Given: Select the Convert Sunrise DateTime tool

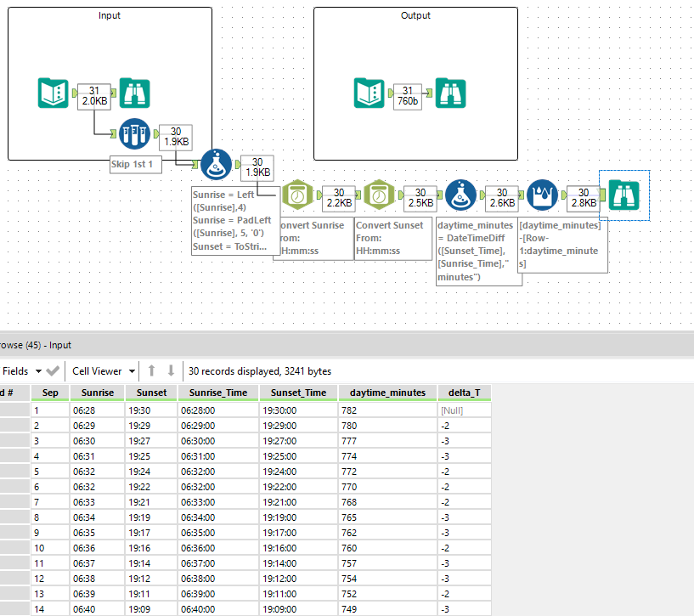Looking at the screenshot, I should [x=297, y=195].
